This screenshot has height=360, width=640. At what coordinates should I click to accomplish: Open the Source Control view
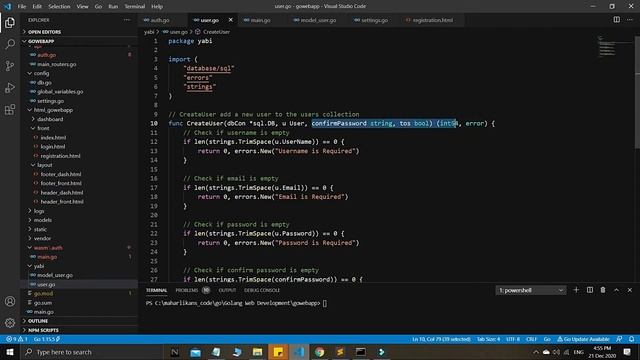(x=10, y=66)
